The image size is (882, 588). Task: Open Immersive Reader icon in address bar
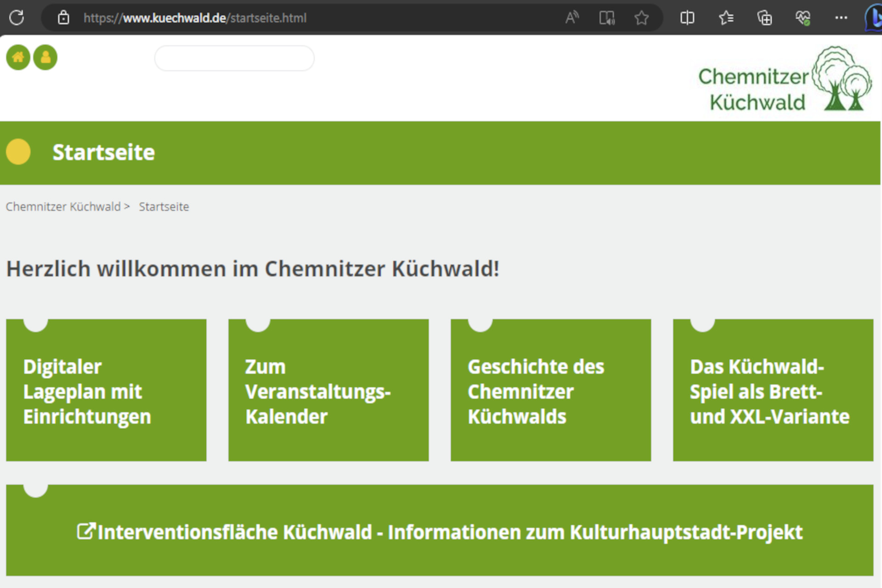pyautogui.click(x=607, y=18)
